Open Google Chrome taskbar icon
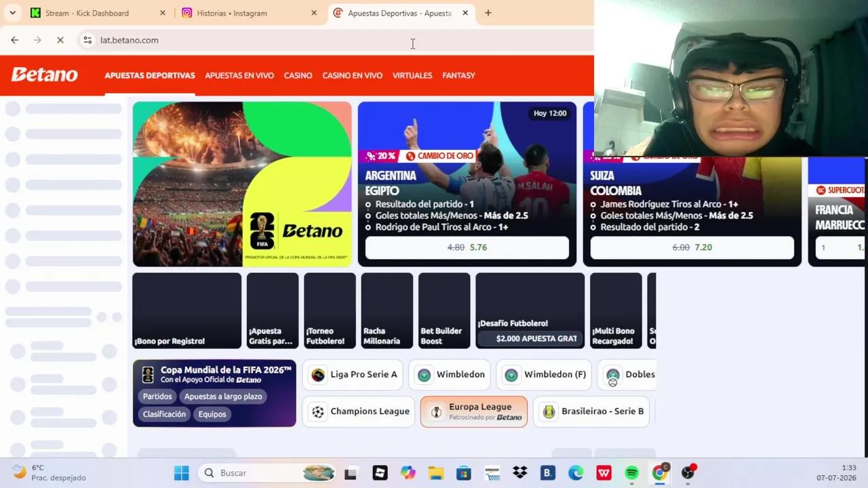Screen dimensions: 868x488 click(x=660, y=473)
